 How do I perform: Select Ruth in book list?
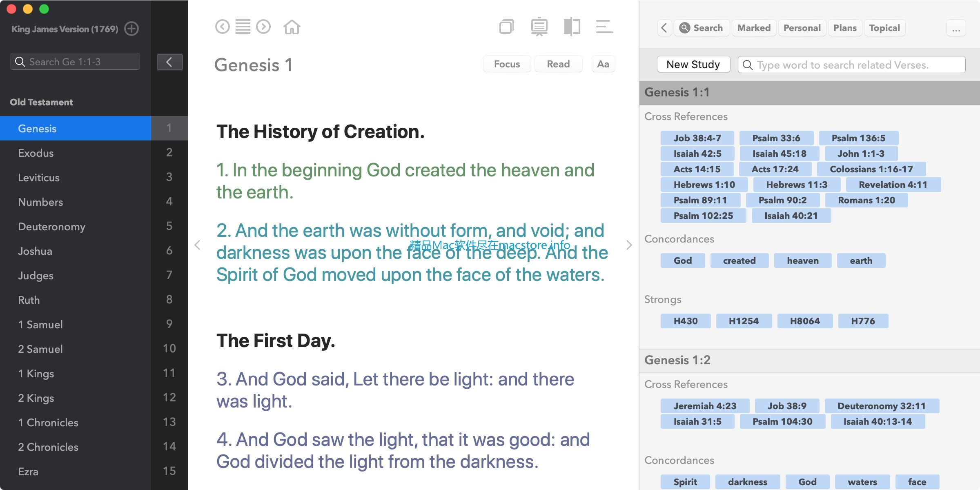pyautogui.click(x=76, y=300)
